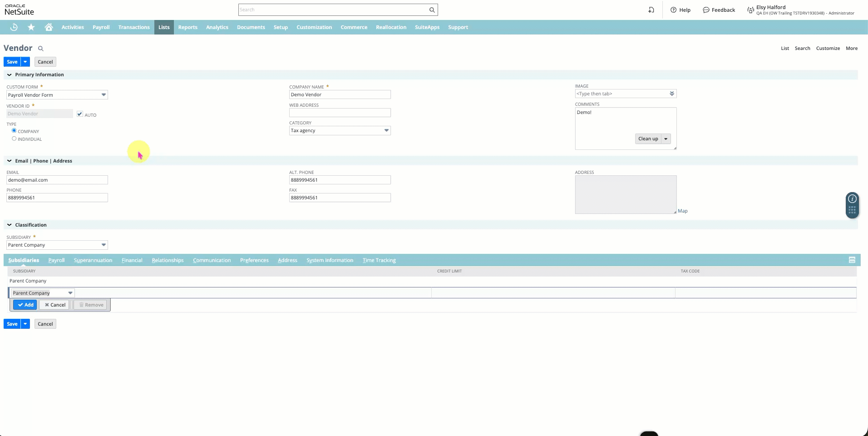Screen dimensions: 868x436
Task: Click the Alt. Phone input field
Action: tap(340, 180)
